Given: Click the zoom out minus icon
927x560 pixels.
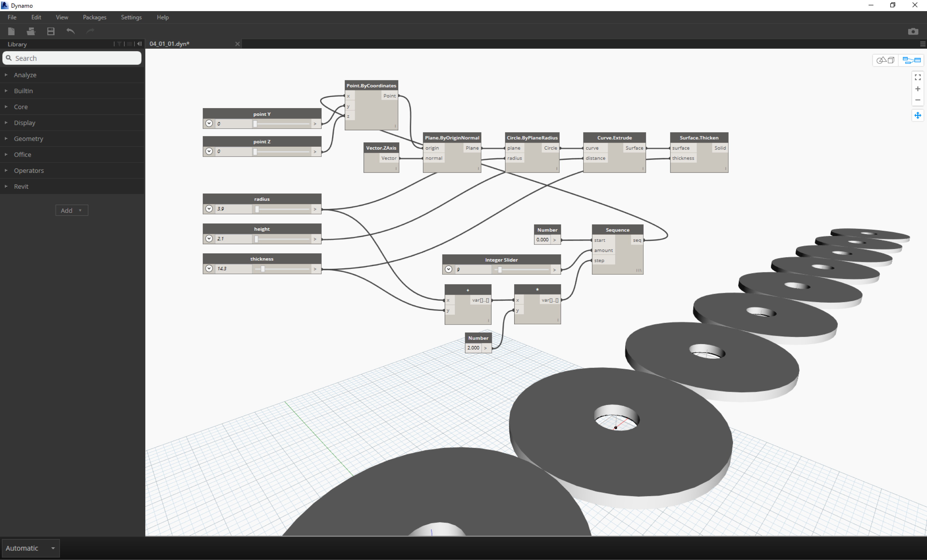Looking at the screenshot, I should click(x=918, y=100).
